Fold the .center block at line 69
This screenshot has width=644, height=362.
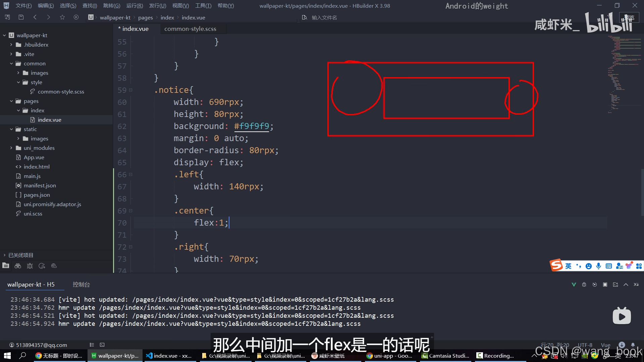pos(130,211)
